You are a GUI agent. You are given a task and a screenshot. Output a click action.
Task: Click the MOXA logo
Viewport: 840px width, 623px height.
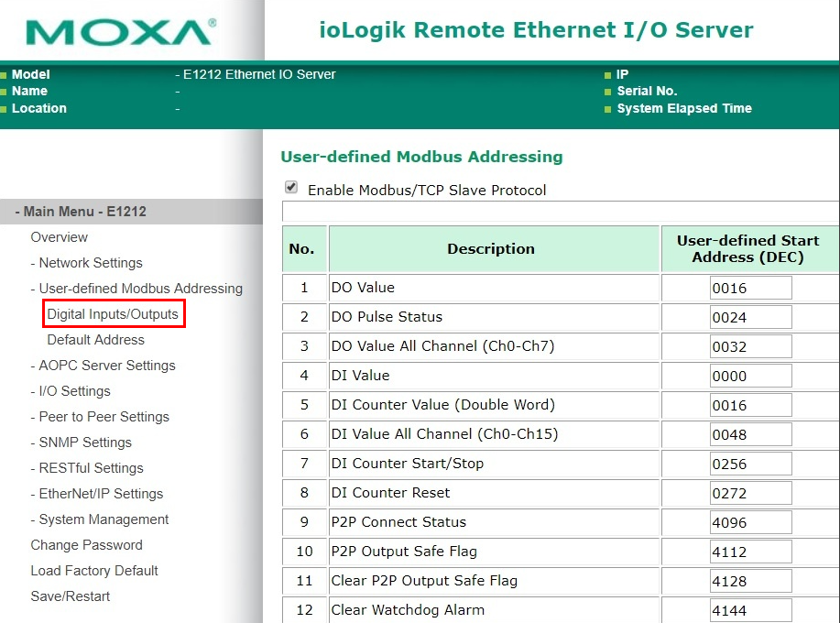pyautogui.click(x=121, y=31)
